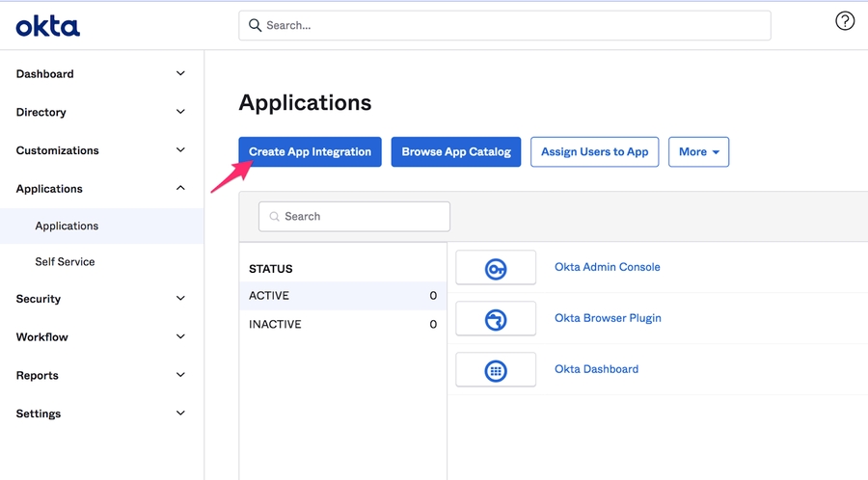Select the Applications sub-item in sidebar
Screen dimensions: 868x480
(x=67, y=227)
